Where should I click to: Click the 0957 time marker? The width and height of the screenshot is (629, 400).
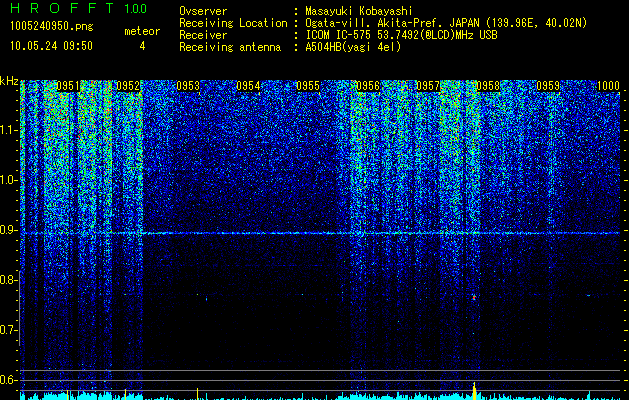click(x=428, y=86)
